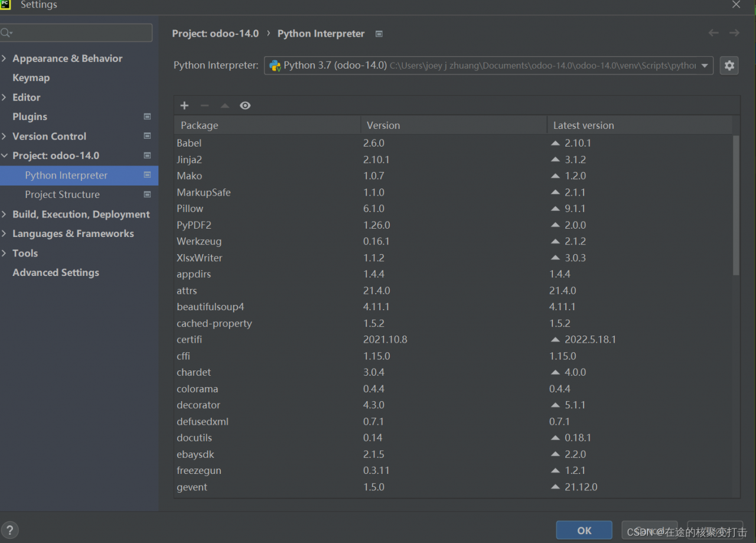Image resolution: width=756 pixels, height=543 pixels.
Task: Close the Settings dialog with X
Action: [736, 5]
